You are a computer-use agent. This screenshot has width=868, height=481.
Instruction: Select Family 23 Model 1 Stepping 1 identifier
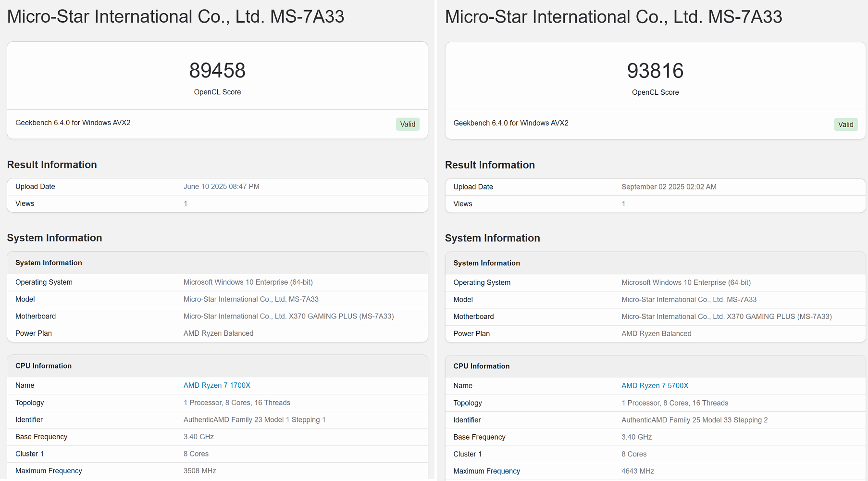[x=255, y=420]
